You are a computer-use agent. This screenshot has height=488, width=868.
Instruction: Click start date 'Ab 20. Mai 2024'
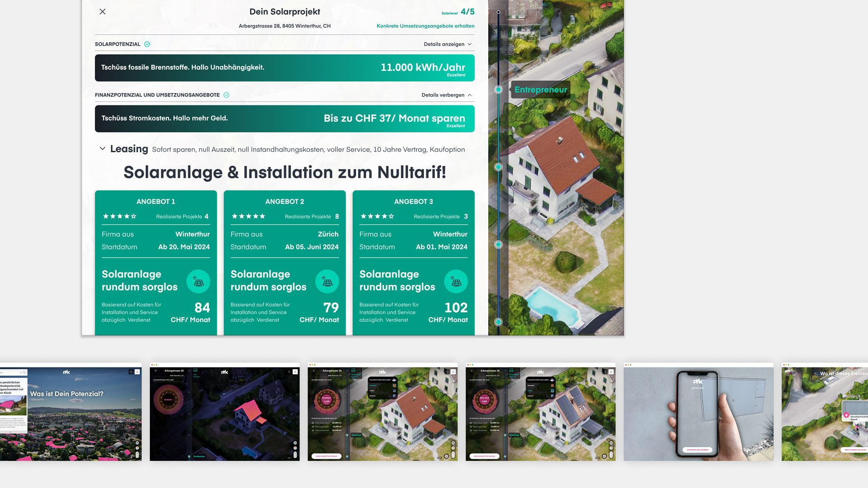[184, 247]
